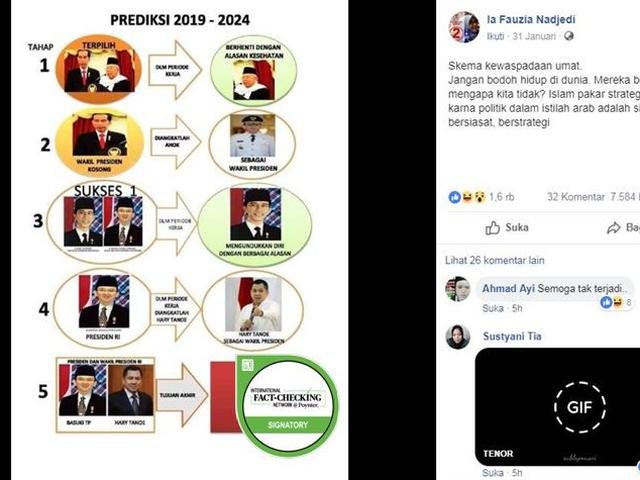
Task: Click the globe privacy icon next to 31 Januari
Action: coord(569,36)
